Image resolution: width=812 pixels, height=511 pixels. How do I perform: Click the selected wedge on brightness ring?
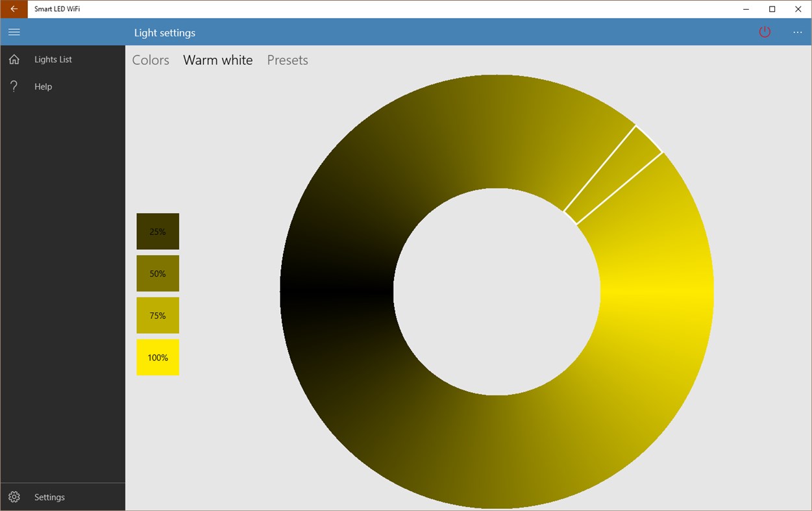[613, 175]
